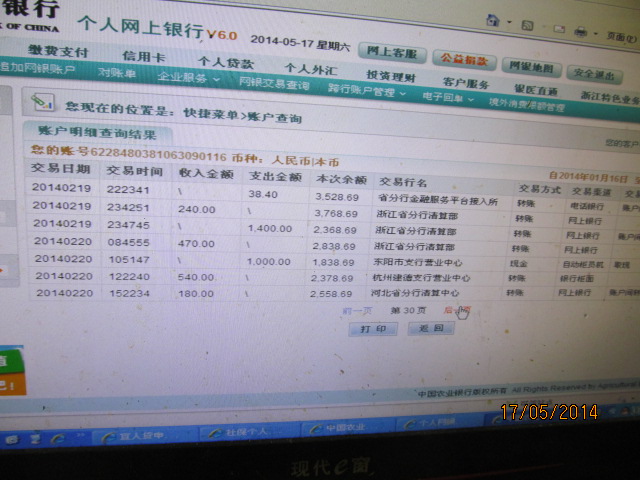Select 追加网银账户 submenu item
The height and width of the screenshot is (480, 640).
point(37,68)
